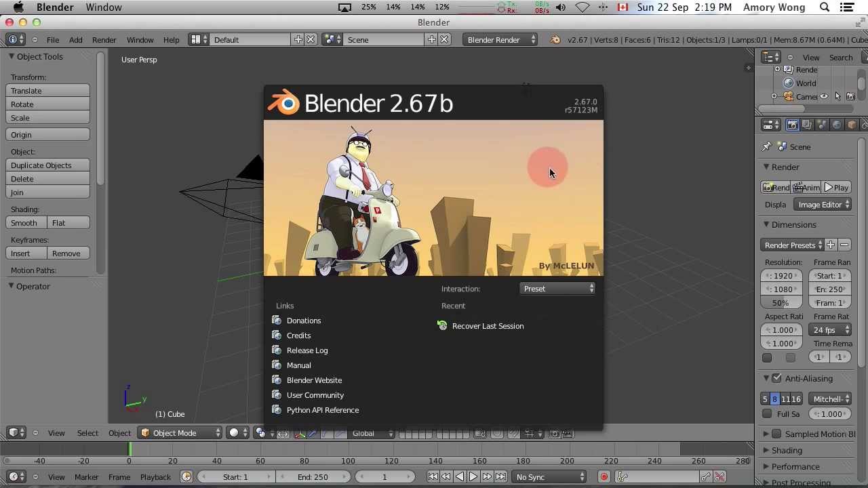Open the Render properties tab icon
This screenshot has height=488, width=868.
pyautogui.click(x=792, y=125)
